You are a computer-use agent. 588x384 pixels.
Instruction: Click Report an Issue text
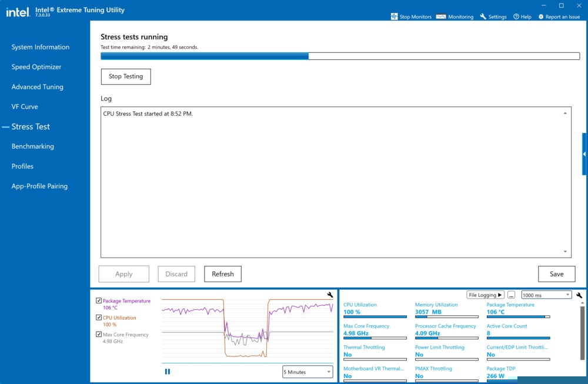pyautogui.click(x=563, y=17)
